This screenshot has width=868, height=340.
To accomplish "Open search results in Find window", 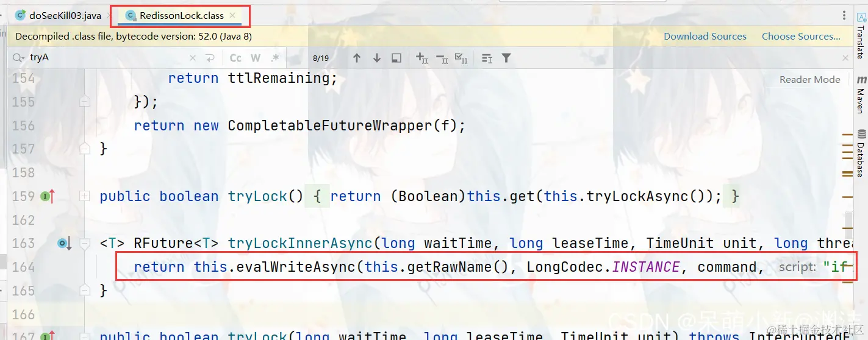I will point(486,58).
